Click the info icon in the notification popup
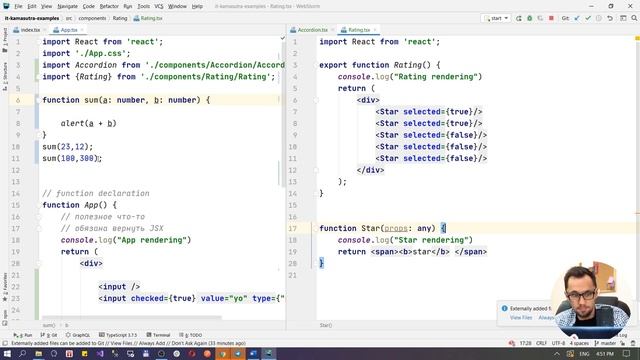Viewport: 640px width, 360px height. (x=504, y=309)
